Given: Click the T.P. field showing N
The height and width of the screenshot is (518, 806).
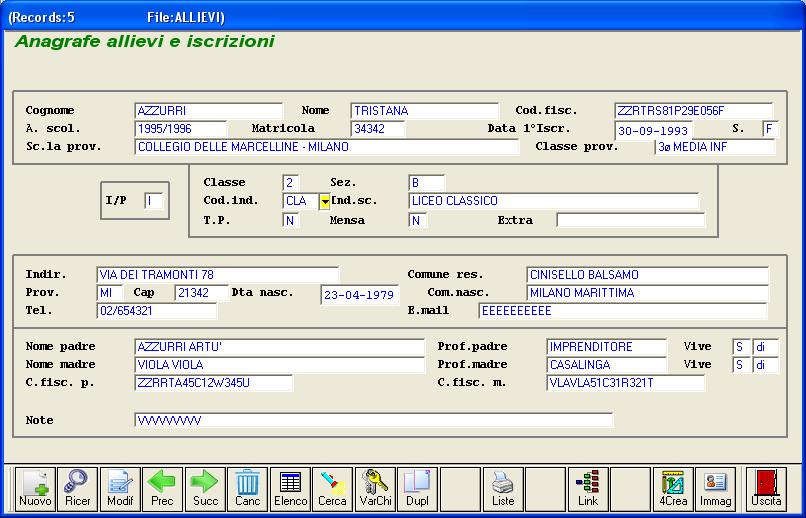Looking at the screenshot, I should [291, 220].
